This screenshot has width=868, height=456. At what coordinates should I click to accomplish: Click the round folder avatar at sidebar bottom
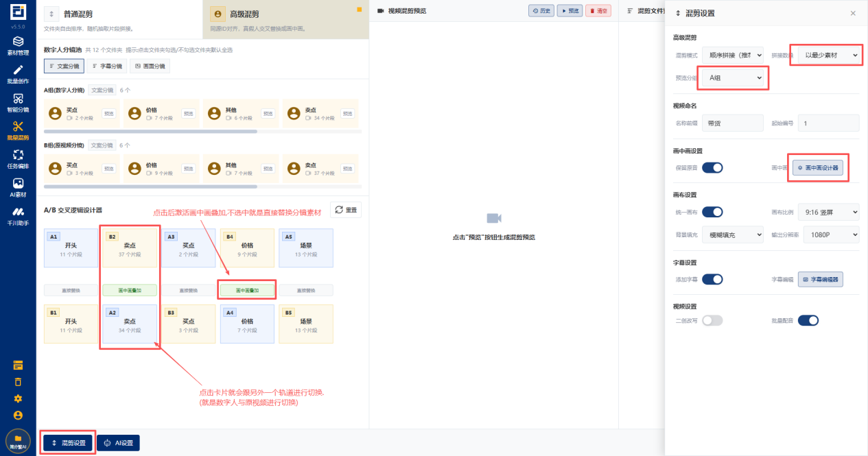pos(18,441)
